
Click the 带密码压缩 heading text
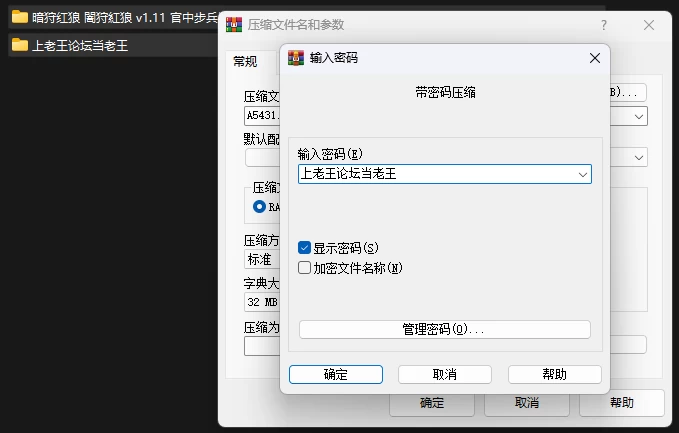(x=445, y=92)
